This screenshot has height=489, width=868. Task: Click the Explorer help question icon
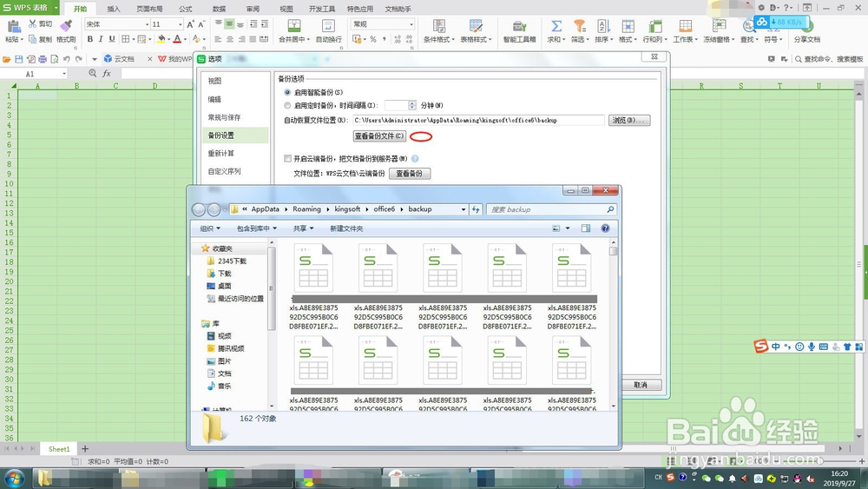pyautogui.click(x=605, y=228)
